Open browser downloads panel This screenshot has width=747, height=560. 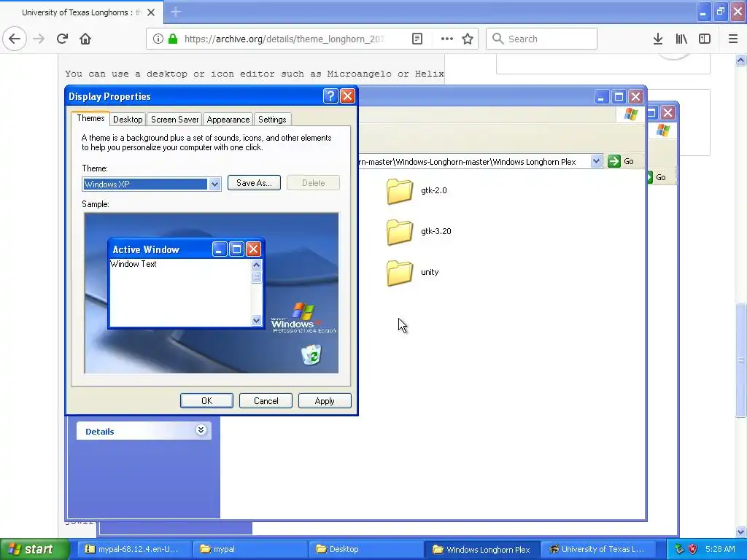coord(658,39)
